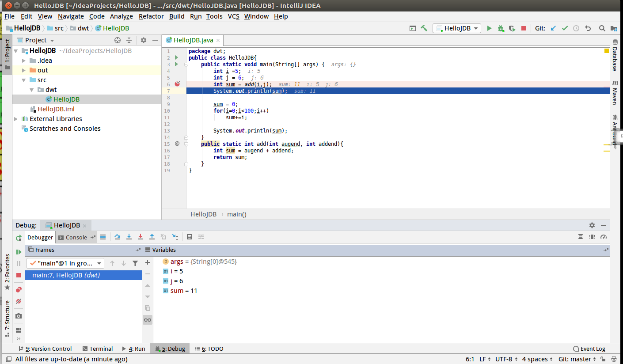
Task: Open the 9: Version Control tool window
Action: click(45, 349)
